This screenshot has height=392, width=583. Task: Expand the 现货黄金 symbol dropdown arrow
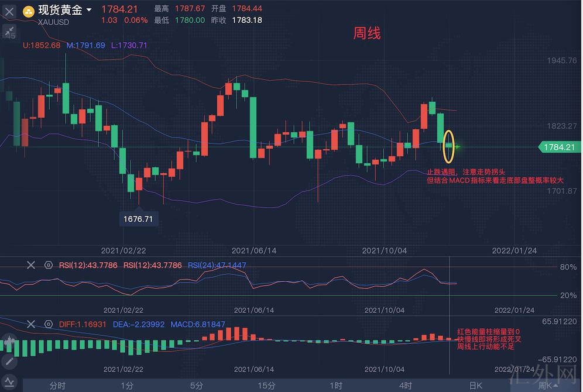[89, 10]
